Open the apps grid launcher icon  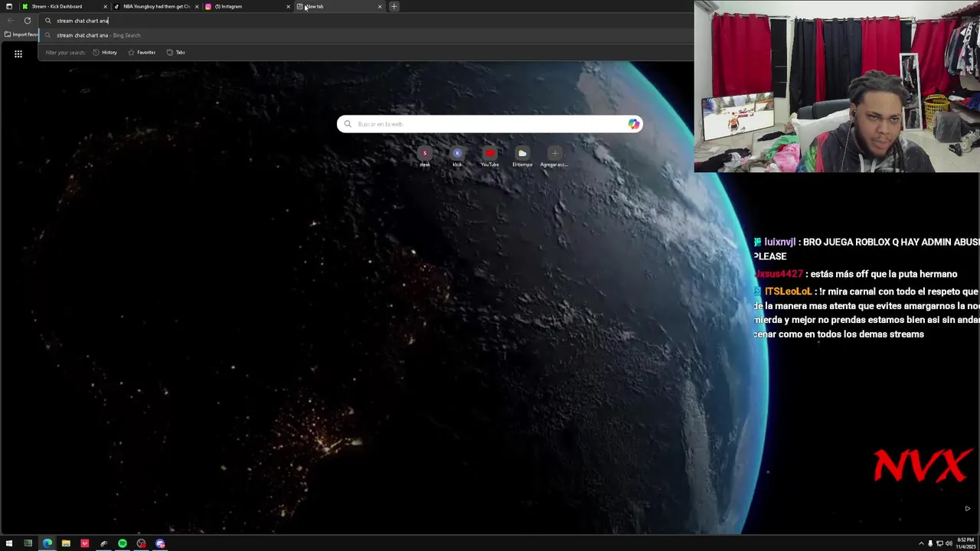point(18,54)
